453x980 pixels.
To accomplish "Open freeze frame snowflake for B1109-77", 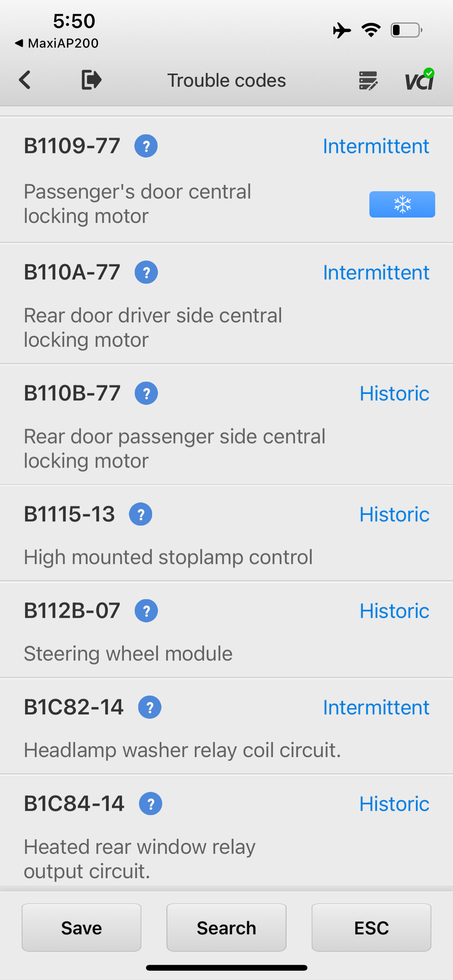I will pyautogui.click(x=402, y=204).
